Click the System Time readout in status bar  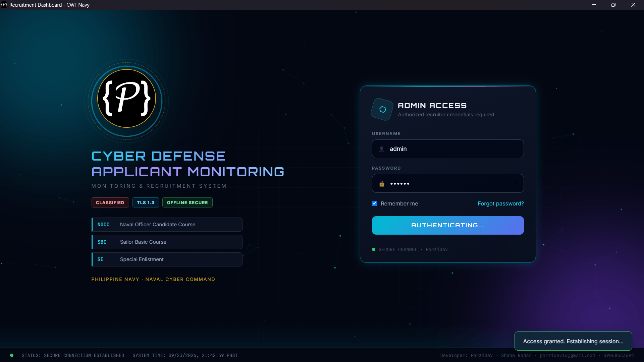185,355
